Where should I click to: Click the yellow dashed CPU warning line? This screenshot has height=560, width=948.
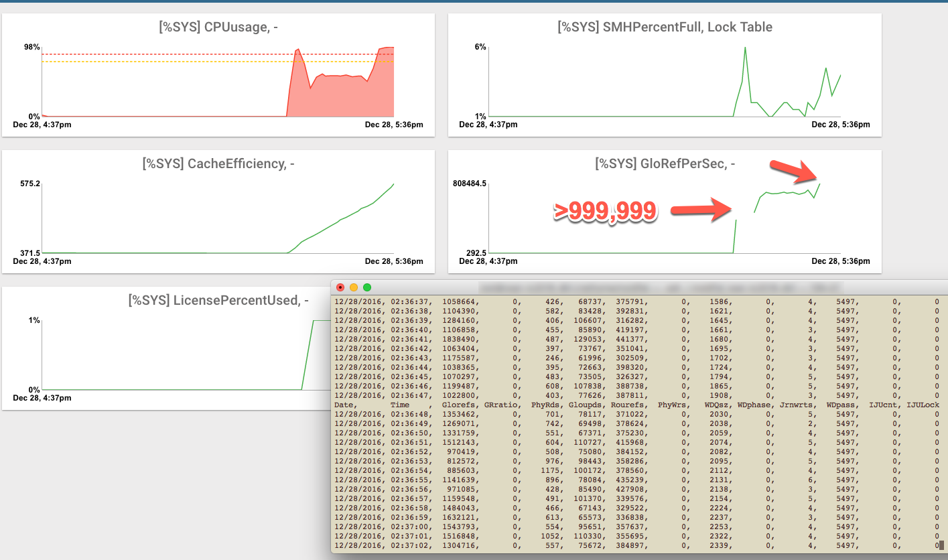pyautogui.click(x=167, y=62)
